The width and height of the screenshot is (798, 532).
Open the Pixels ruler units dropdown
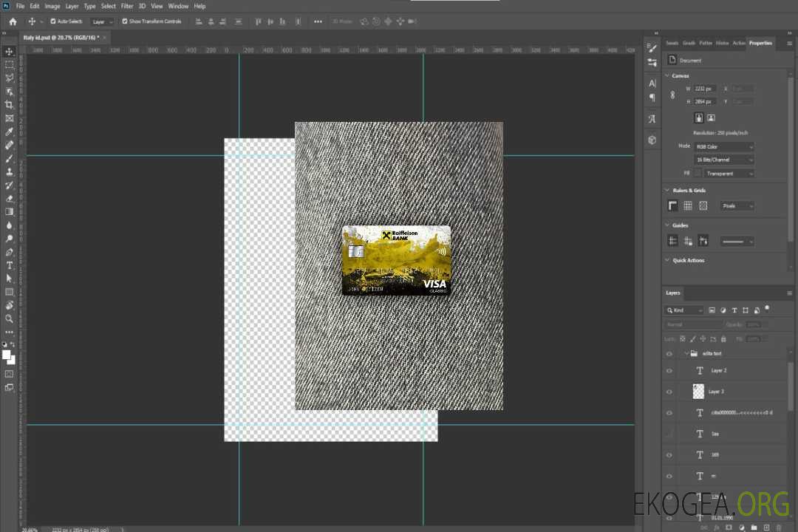(x=737, y=206)
